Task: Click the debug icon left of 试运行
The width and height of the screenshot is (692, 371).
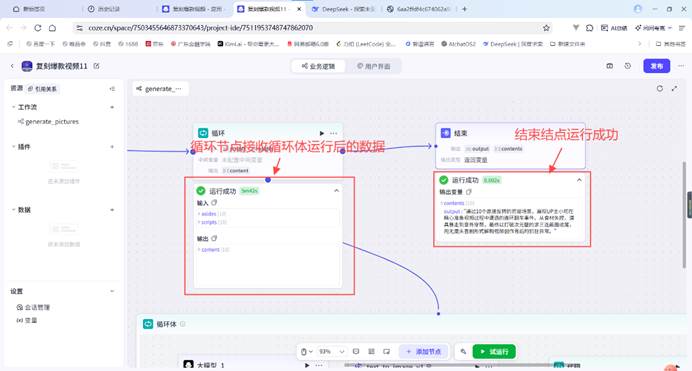Action: click(x=463, y=352)
